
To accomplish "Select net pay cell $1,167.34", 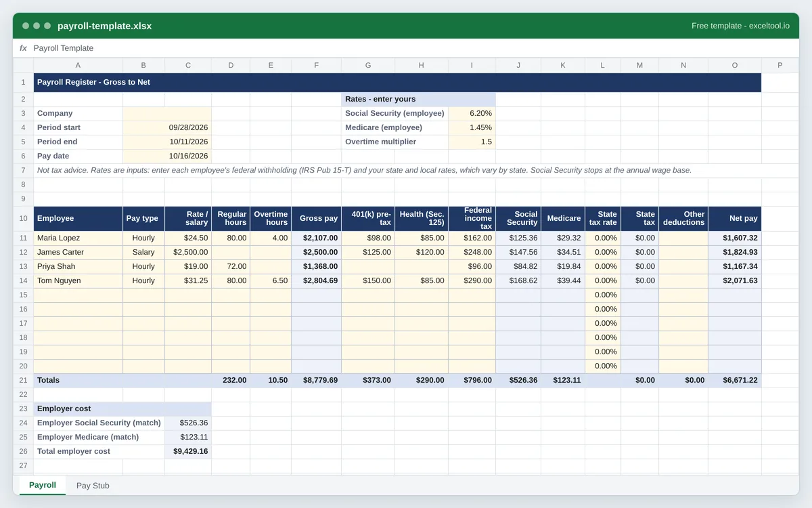I will pos(735,266).
